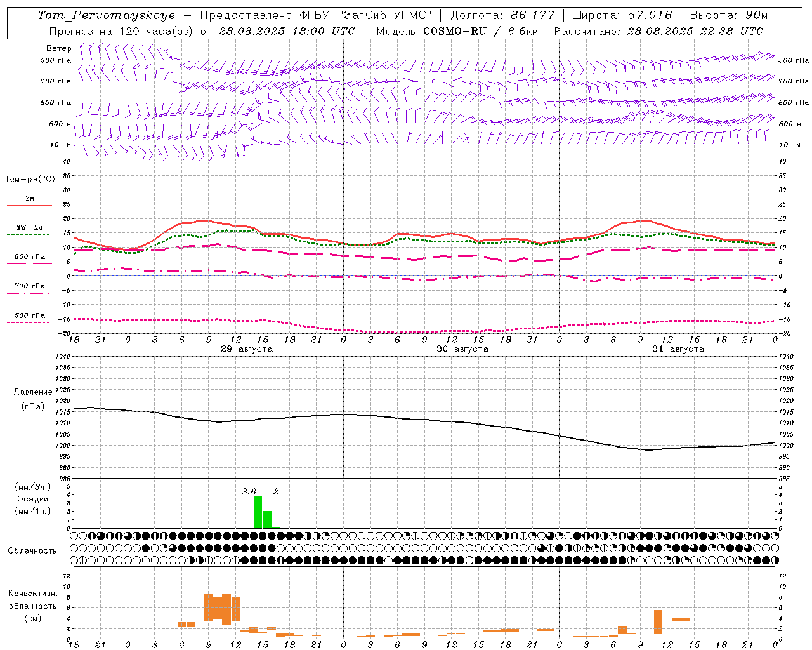812x650 pixels.
Task: Click the tallest green precipitation bar
Action: 258,512
